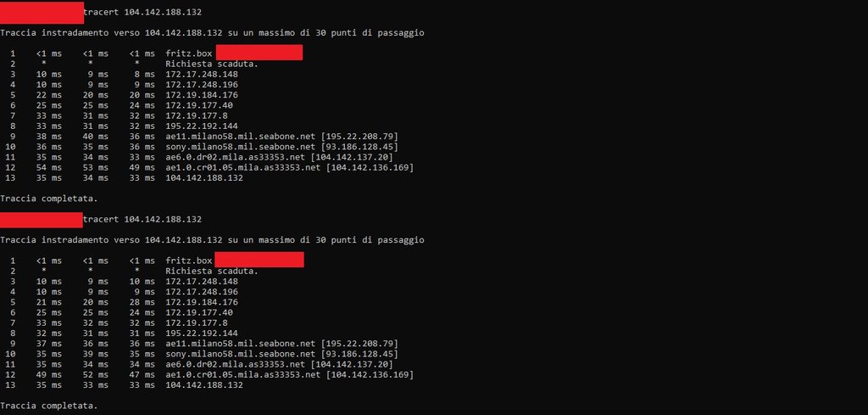The width and height of the screenshot is (868, 415).
Task: Click the first red redacted prompt block
Action: pyautogui.click(x=42, y=12)
